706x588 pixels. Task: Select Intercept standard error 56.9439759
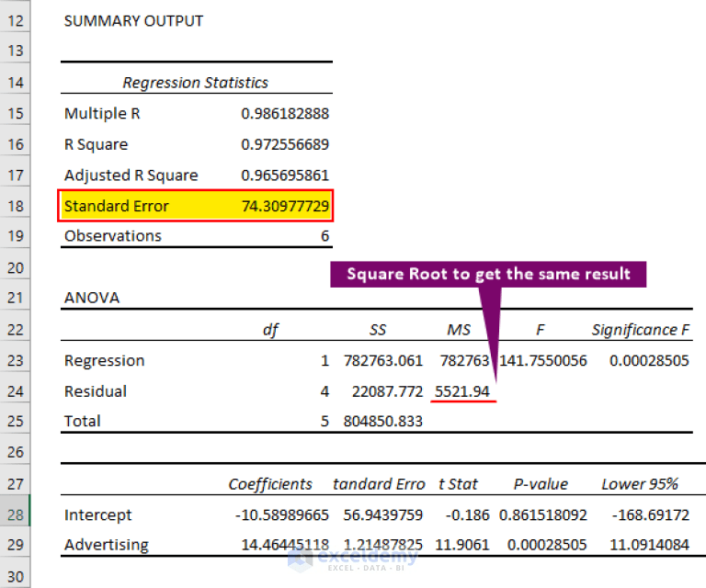[x=383, y=515]
